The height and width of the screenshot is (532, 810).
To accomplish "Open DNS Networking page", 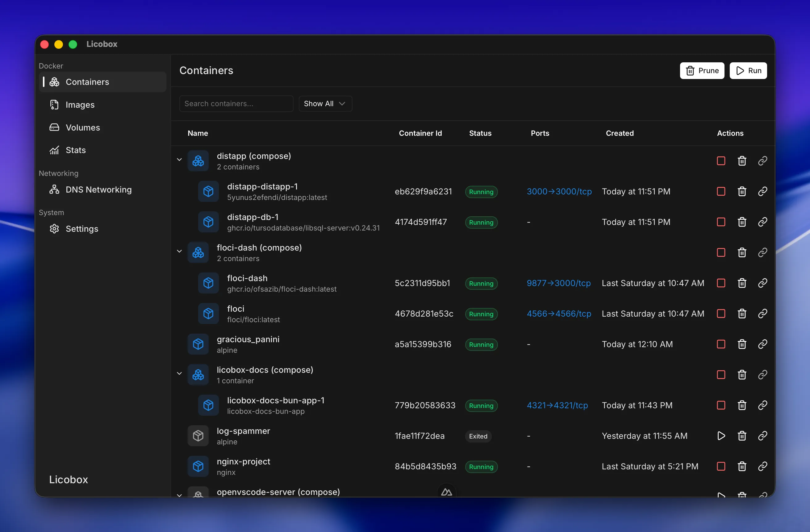I will pyautogui.click(x=102, y=189).
